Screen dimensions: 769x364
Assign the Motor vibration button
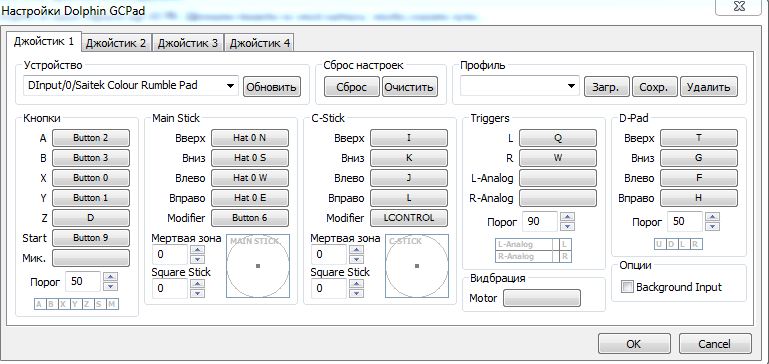click(x=542, y=298)
